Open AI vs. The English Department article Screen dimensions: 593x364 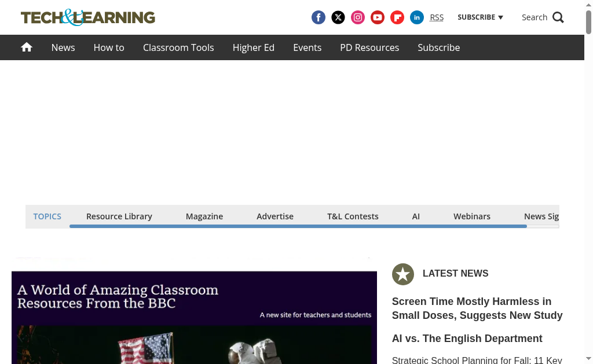(x=467, y=339)
